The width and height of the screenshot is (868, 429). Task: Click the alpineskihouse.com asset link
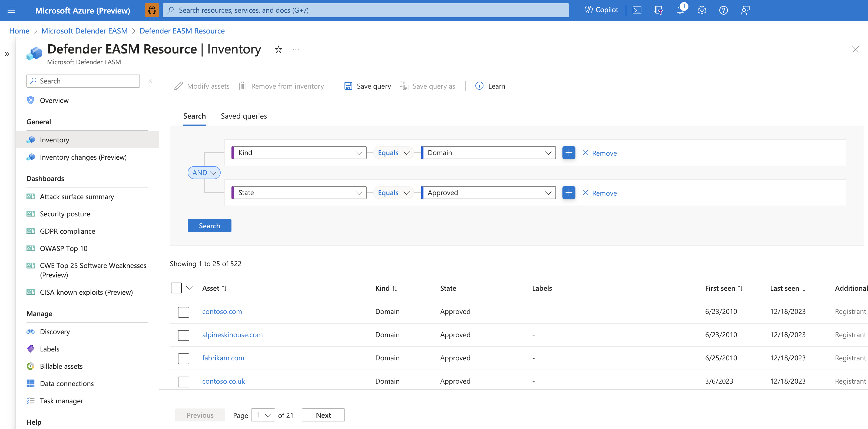233,334
